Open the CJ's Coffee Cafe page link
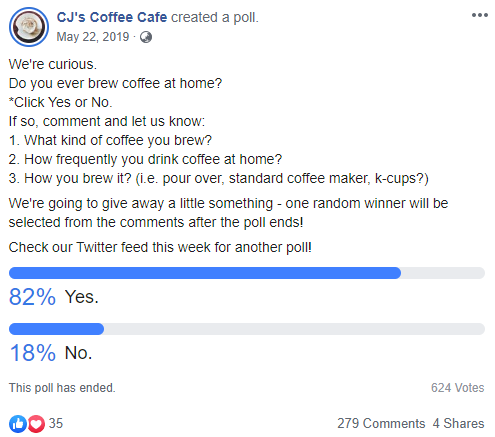 [x=112, y=17]
